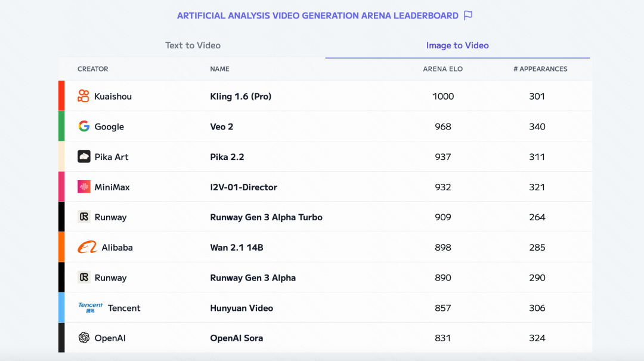Click the Tencent logo icon
The height and width of the screenshot is (361, 644).
91,308
